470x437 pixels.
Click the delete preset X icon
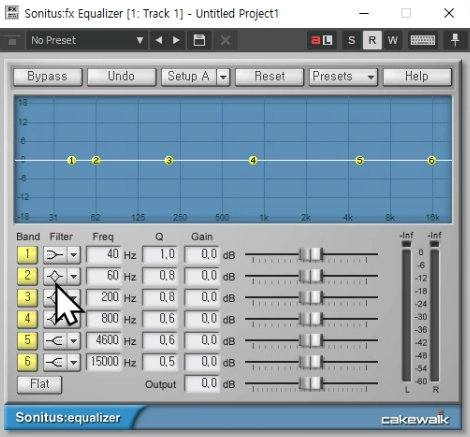pos(225,40)
